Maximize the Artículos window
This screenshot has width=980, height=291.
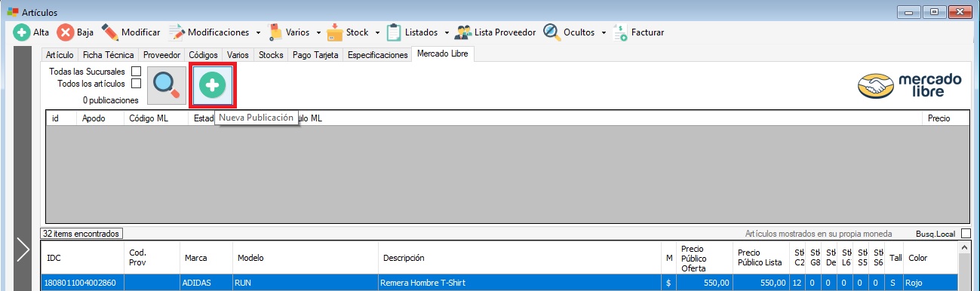pyautogui.click(x=933, y=11)
